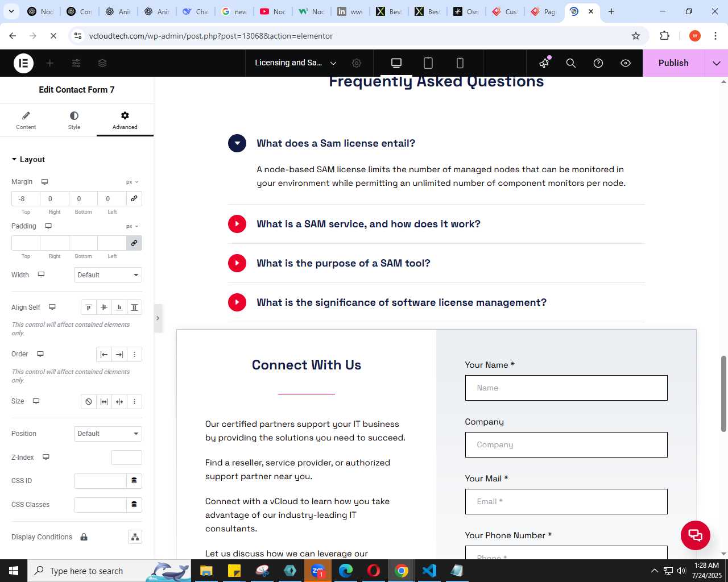Add a new element with the plus icon
Screen dimensions: 728x582
point(50,63)
